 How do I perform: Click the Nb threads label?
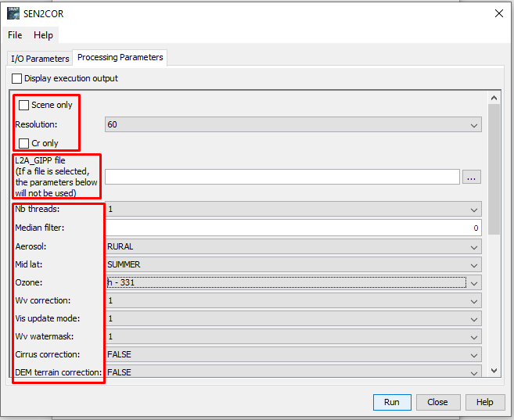click(x=38, y=209)
